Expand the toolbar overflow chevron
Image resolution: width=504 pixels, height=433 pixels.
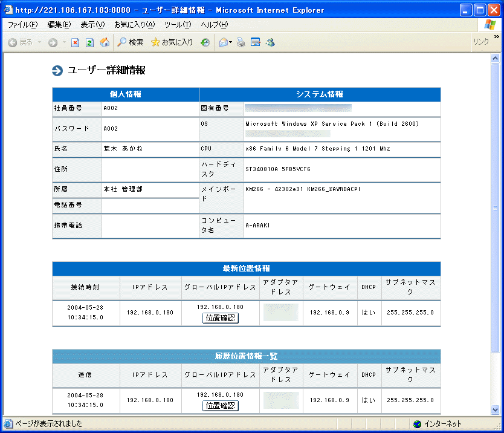(x=497, y=37)
